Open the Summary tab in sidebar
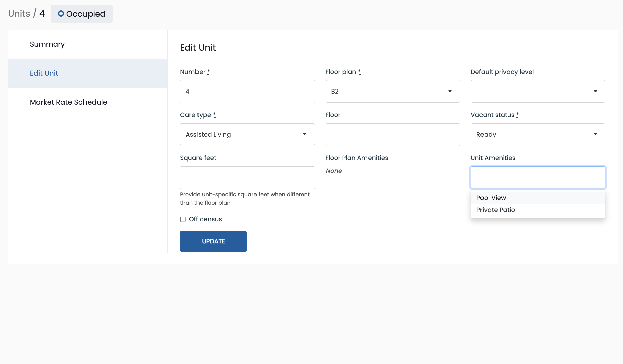Screen dimensions: 623x364 88,44
